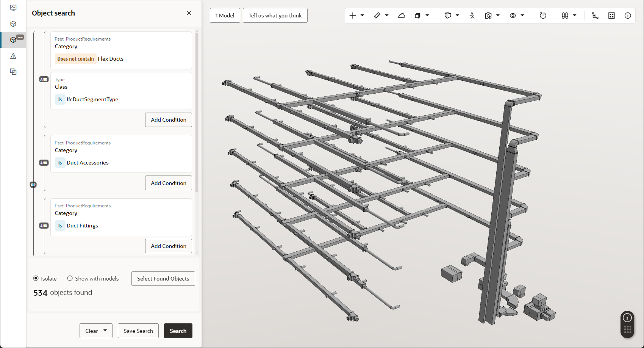The height and width of the screenshot is (348, 644).
Task: Expand the Clear button dropdown arrow
Action: click(x=105, y=331)
